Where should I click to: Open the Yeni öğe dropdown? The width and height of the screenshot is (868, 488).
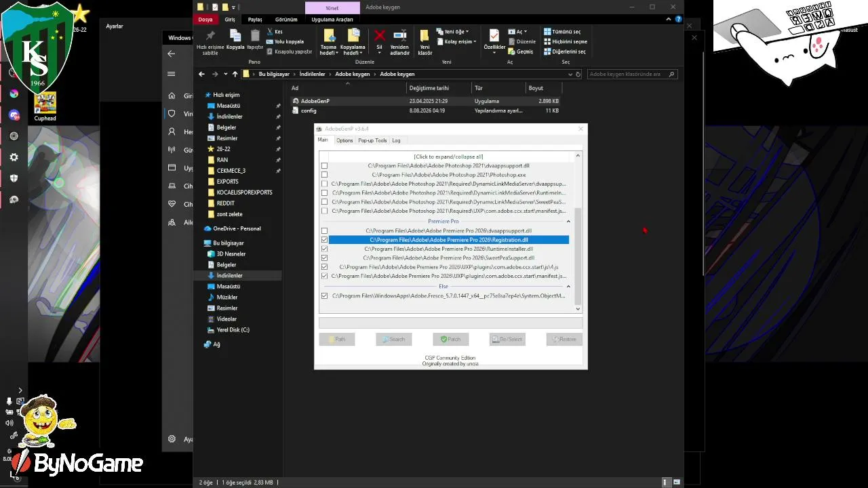[x=453, y=32]
